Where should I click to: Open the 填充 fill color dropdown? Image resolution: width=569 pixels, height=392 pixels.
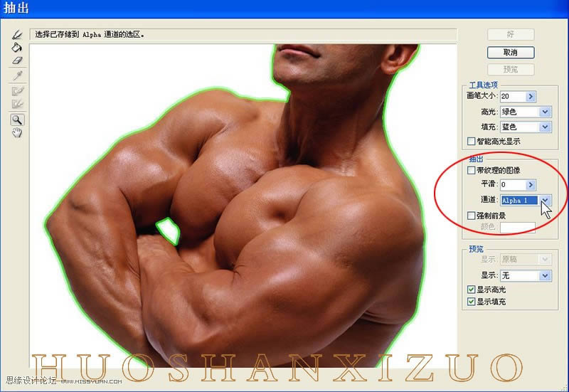point(545,127)
